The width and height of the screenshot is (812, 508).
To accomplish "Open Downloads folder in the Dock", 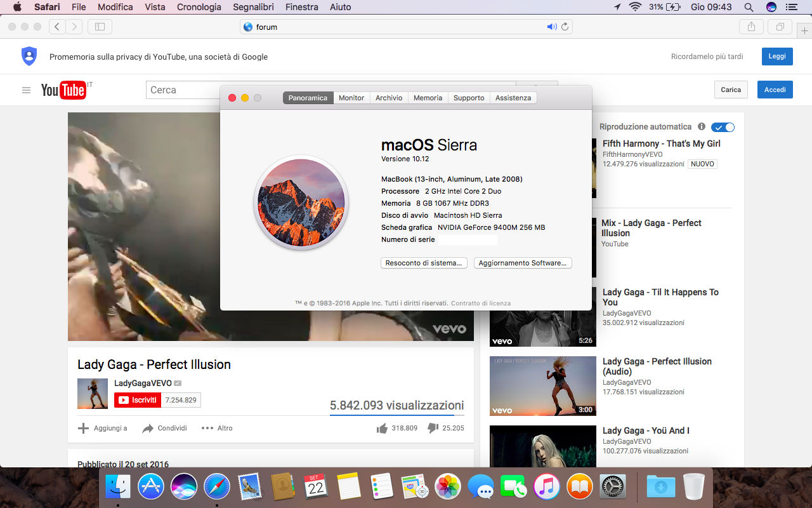I will (x=661, y=487).
